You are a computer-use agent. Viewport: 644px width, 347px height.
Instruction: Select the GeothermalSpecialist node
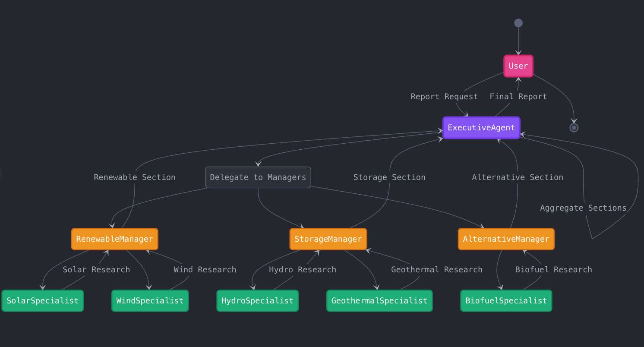(379, 300)
